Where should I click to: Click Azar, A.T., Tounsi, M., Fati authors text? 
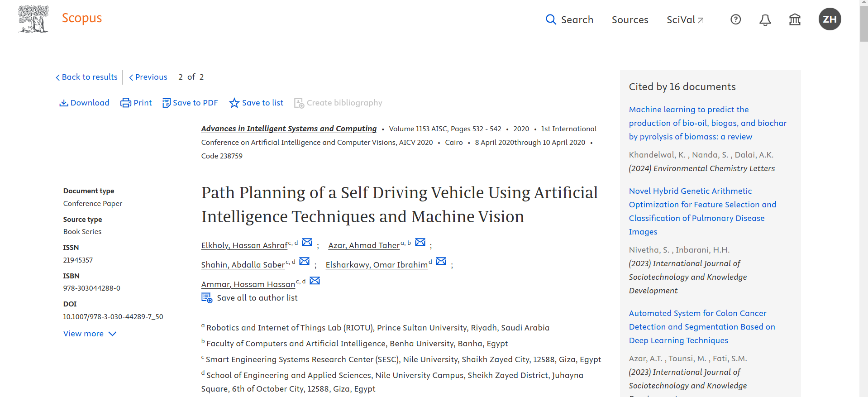[x=688, y=359]
